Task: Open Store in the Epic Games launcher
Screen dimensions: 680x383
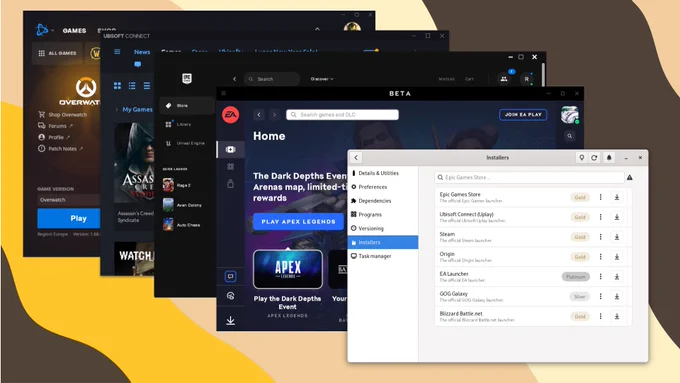Action: pyautogui.click(x=186, y=106)
